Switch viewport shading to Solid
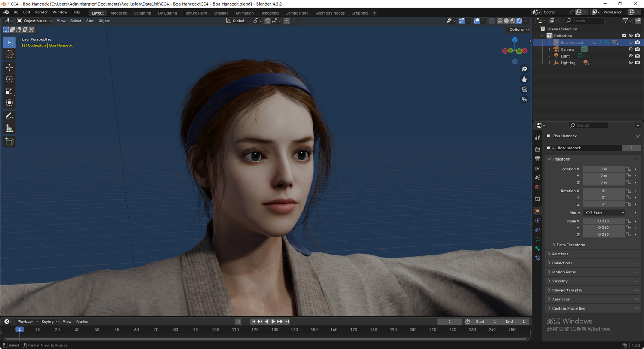 (x=507, y=21)
